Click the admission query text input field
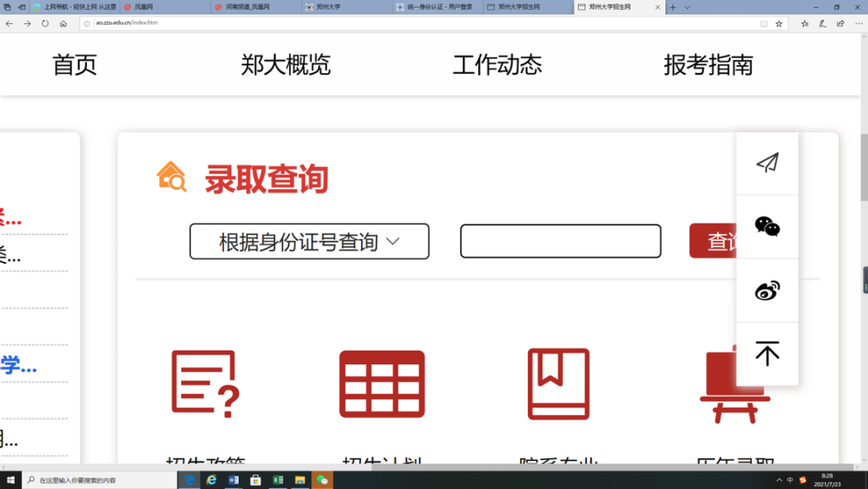868x489 pixels. point(560,241)
